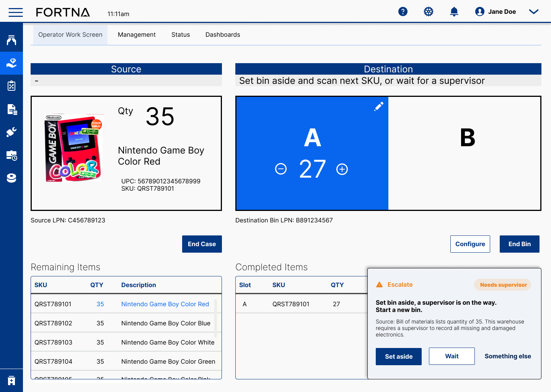Viewport: 551px width, 392px height.
Task: Click the Jane Doe user avatar
Action: [480, 11]
